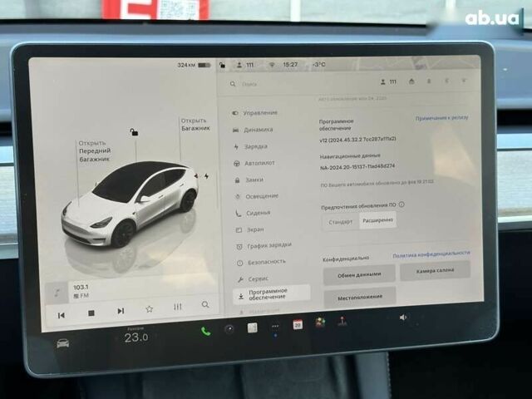The height and width of the screenshot is (399, 532).
Task: Open the Замки menu
Action: [249, 180]
